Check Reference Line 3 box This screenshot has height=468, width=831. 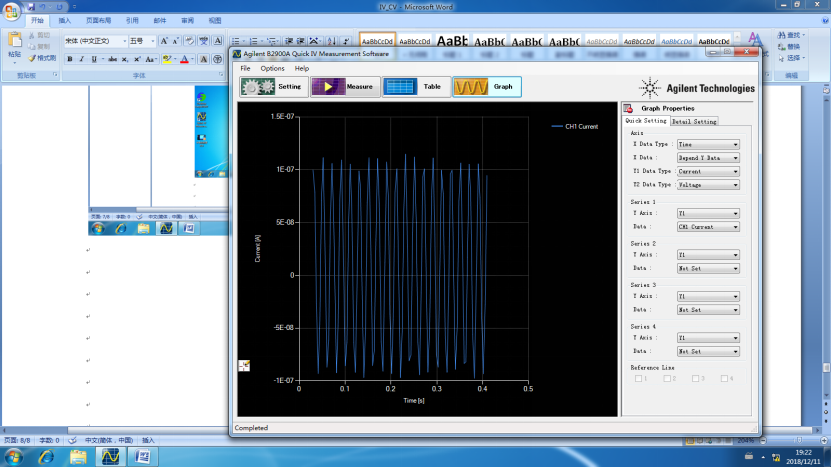pos(695,378)
